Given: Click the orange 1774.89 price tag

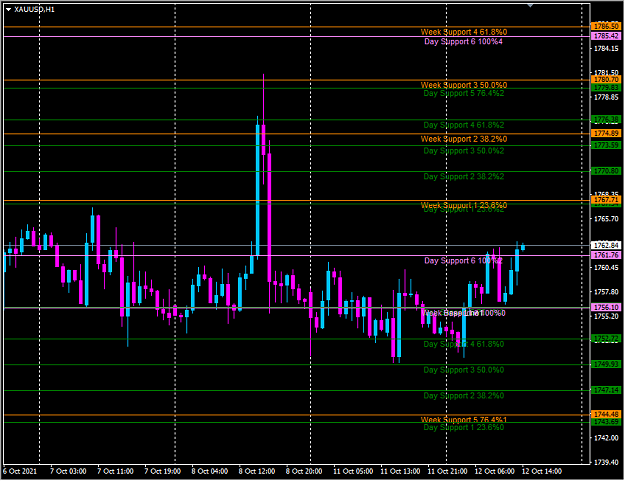Looking at the screenshot, I should (606, 133).
